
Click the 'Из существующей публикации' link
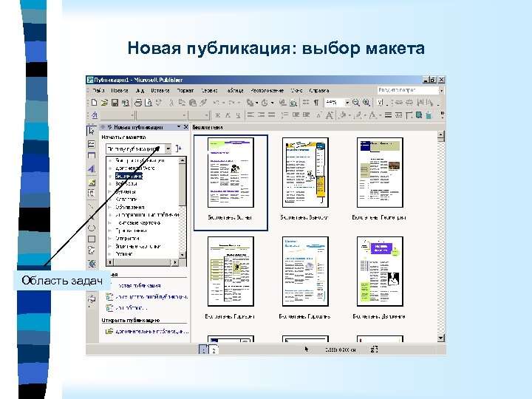coord(151,297)
